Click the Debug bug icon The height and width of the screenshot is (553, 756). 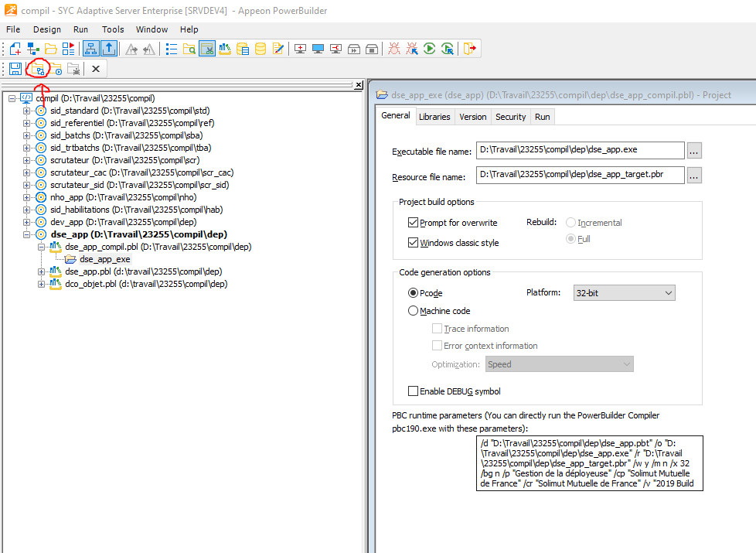[394, 49]
